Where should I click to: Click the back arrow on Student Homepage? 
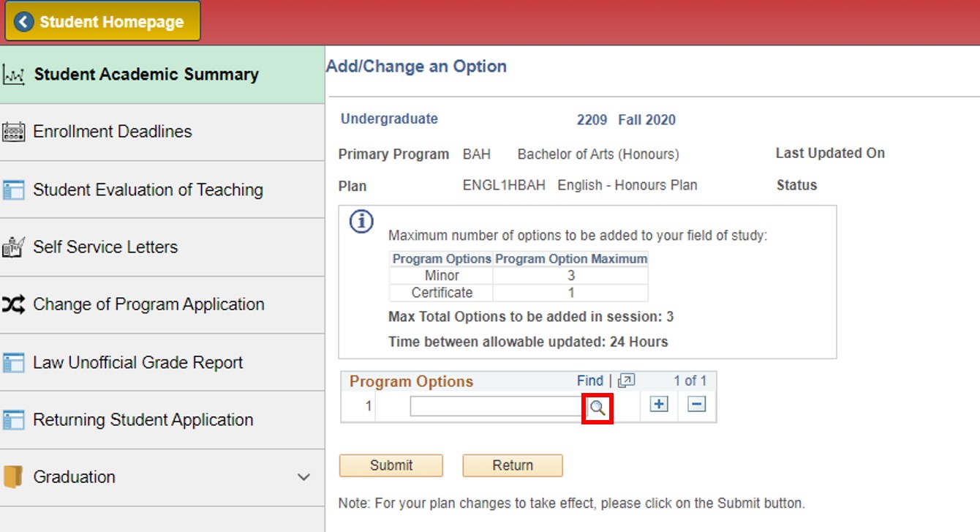click(22, 21)
